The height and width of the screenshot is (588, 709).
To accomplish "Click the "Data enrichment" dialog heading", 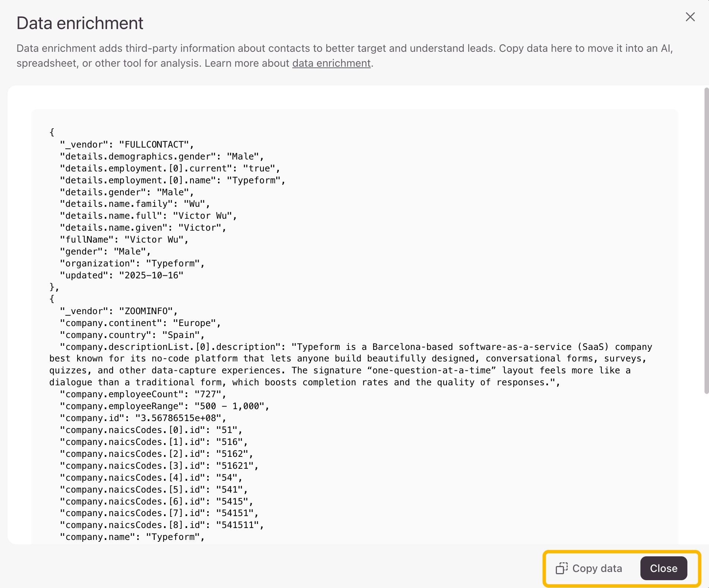I will (x=80, y=23).
